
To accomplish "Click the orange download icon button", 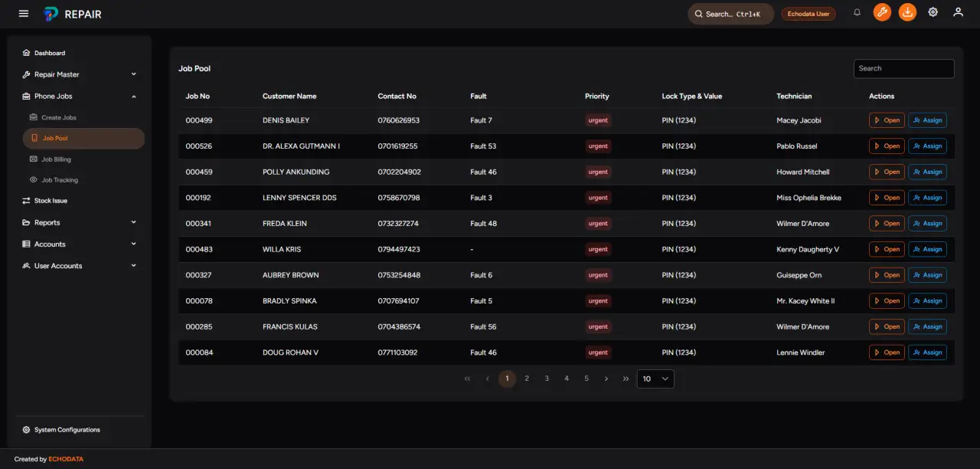I will tap(907, 12).
